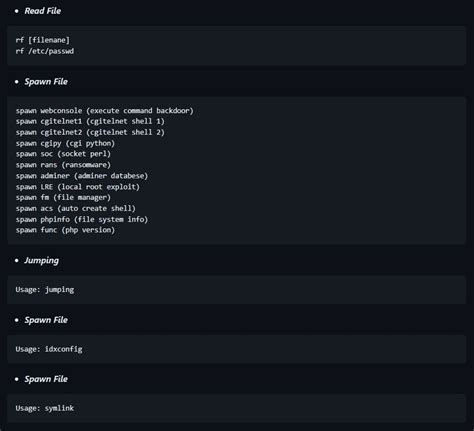Click the 'Spawn File' heading above idxconfig
The width and height of the screenshot is (474, 431).
[x=46, y=320]
